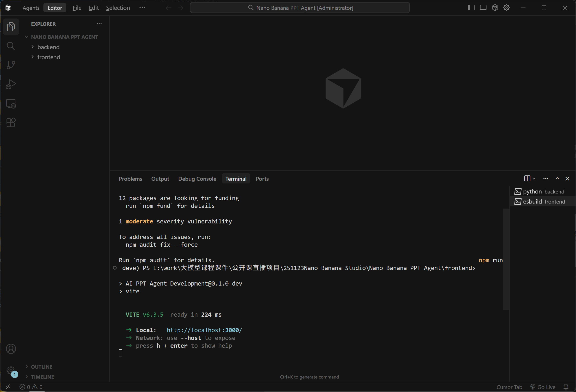Open the Explorer view in activity bar
Viewport: 576px width, 392px height.
(x=11, y=26)
